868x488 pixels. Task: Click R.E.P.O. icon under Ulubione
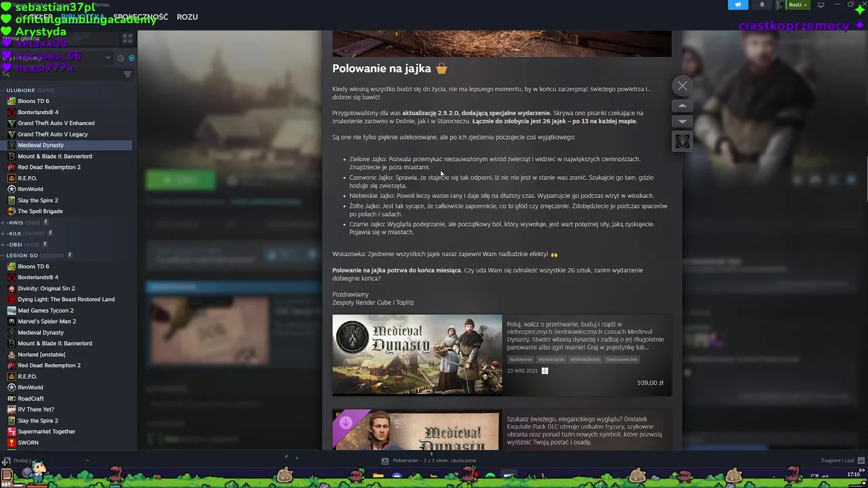(12, 178)
